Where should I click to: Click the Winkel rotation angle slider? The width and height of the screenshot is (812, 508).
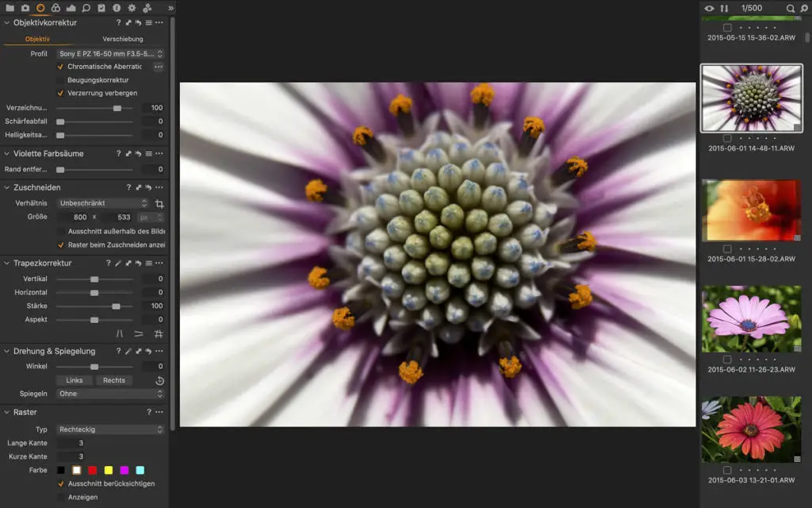click(x=94, y=367)
